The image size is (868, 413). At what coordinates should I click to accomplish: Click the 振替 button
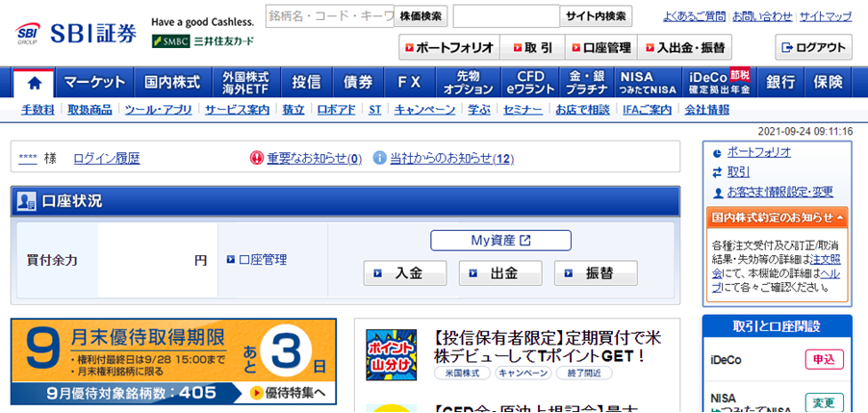[596, 273]
